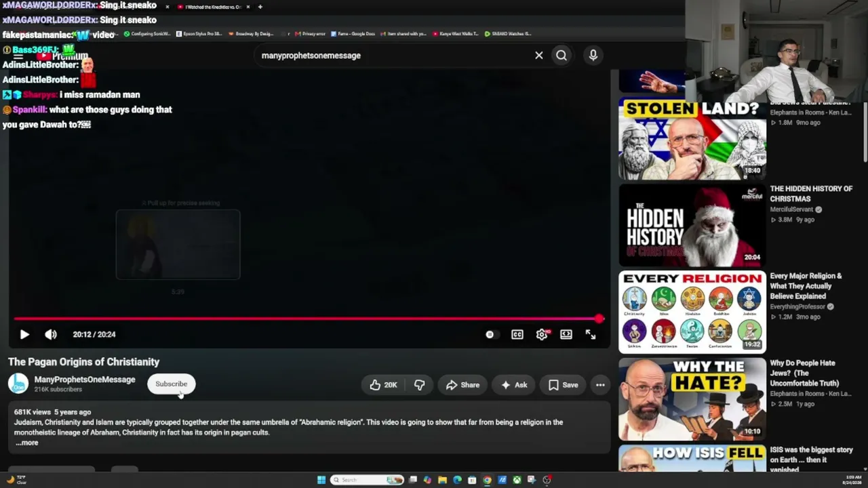868x488 pixels.
Task: Start voice search with the microphone
Action: [593, 56]
